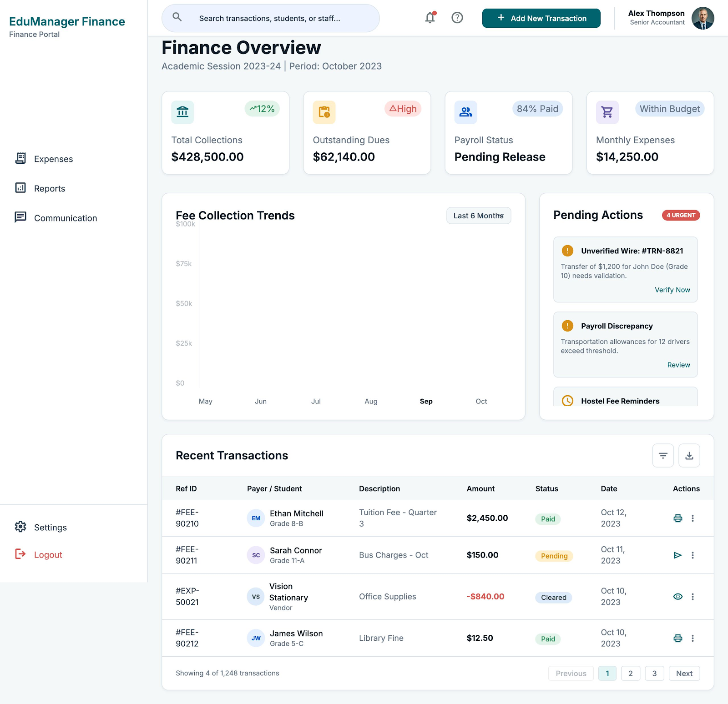728x704 pixels.
Task: Click the SC avatar for Sarah Connor
Action: point(256,555)
